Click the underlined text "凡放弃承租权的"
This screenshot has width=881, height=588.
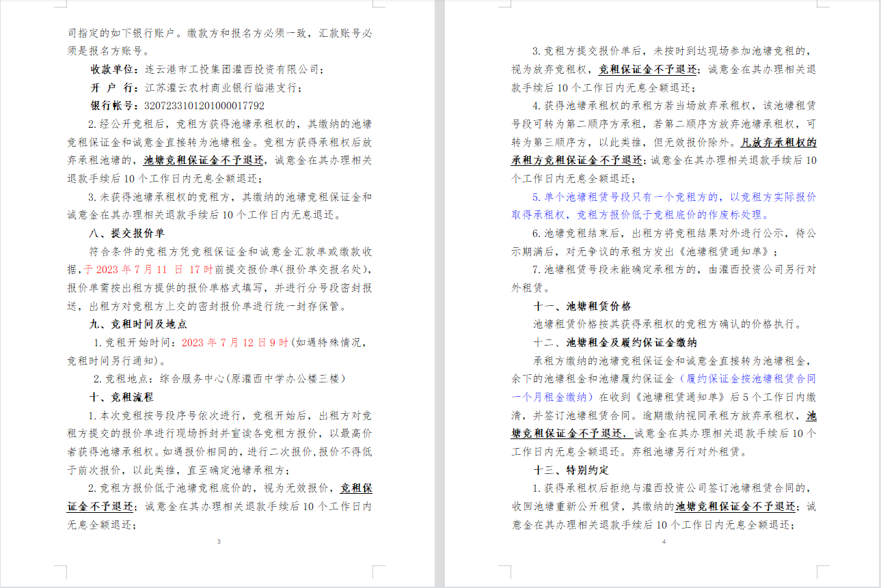point(778,142)
